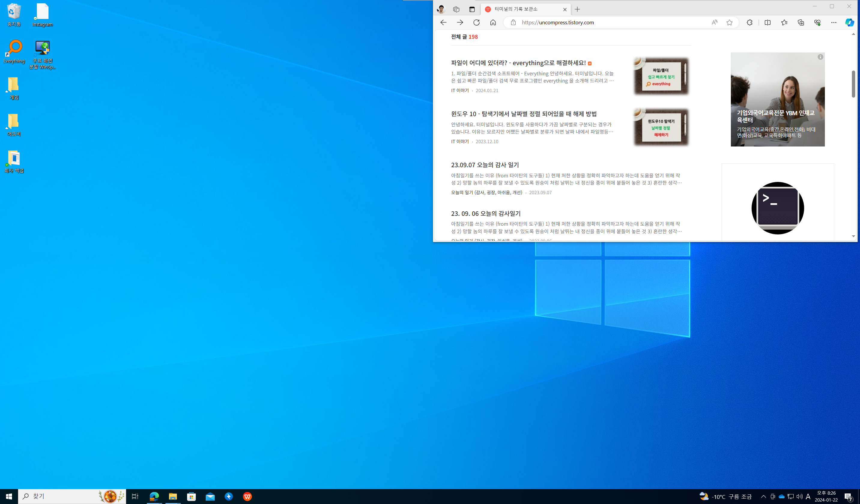Viewport: 860px width, 504px height.
Task: Toggle Edge split screen view
Action: 768,23
